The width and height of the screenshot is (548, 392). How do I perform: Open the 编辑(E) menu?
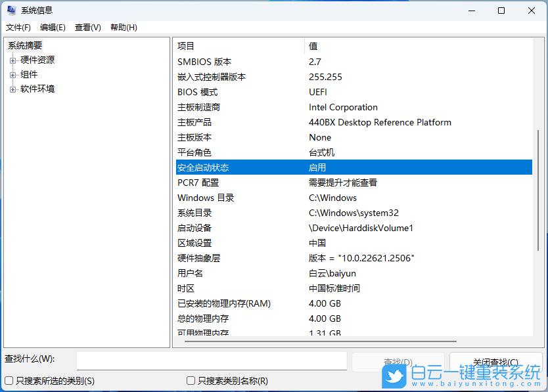click(52, 27)
